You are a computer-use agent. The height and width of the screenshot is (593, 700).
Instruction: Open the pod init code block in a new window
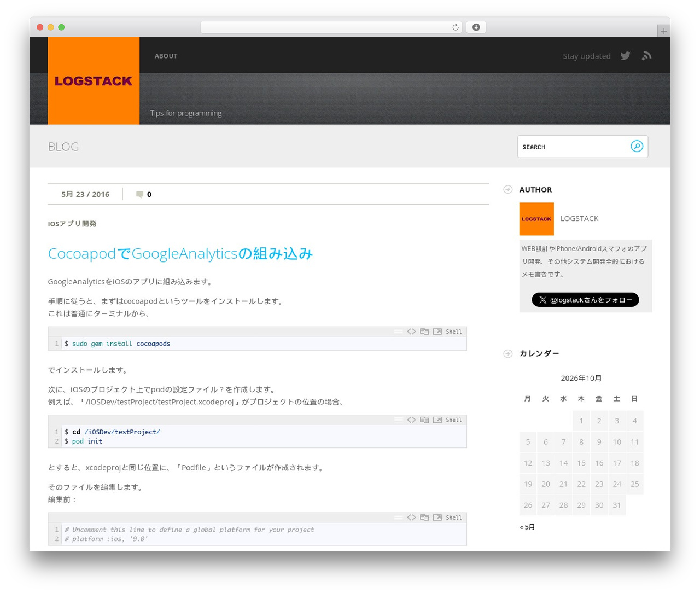coord(437,420)
